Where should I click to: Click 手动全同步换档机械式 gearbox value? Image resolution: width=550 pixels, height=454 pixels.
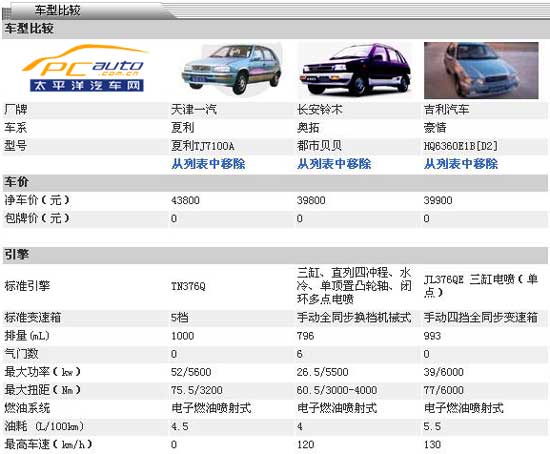click(354, 318)
